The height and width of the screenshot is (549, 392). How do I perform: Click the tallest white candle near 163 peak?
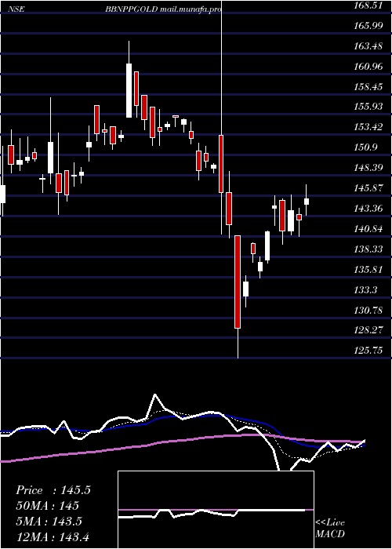[x=129, y=90]
